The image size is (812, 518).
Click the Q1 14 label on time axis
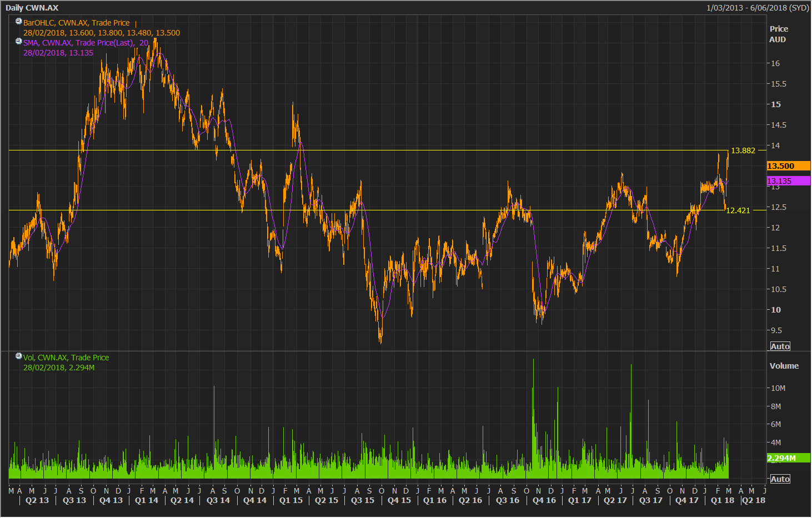[147, 500]
